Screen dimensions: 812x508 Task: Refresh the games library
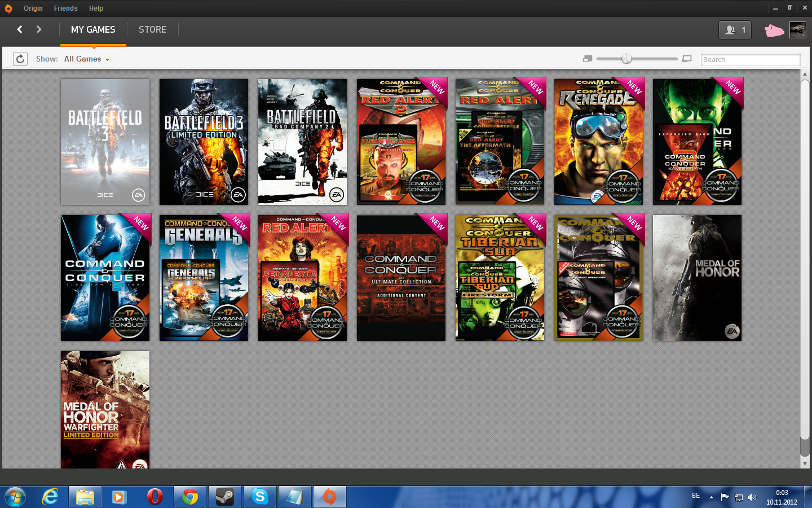tap(20, 59)
